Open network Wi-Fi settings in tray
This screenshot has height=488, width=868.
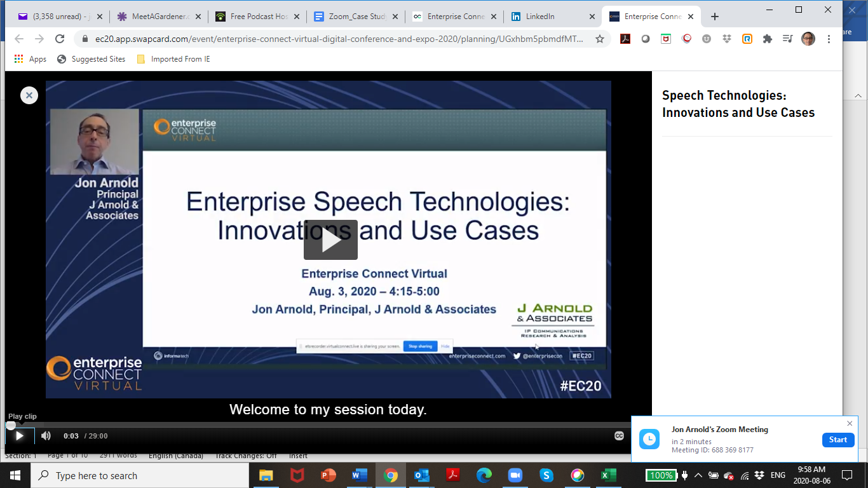[745, 475]
